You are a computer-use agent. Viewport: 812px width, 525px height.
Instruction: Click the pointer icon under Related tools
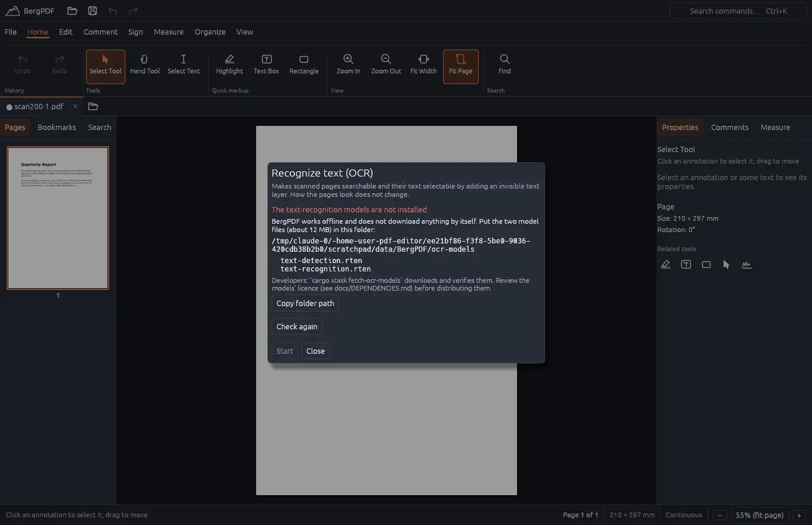coord(727,264)
